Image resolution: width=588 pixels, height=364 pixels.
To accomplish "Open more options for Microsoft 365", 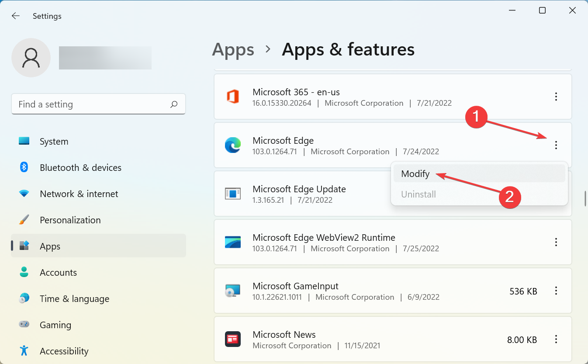I will click(x=556, y=97).
